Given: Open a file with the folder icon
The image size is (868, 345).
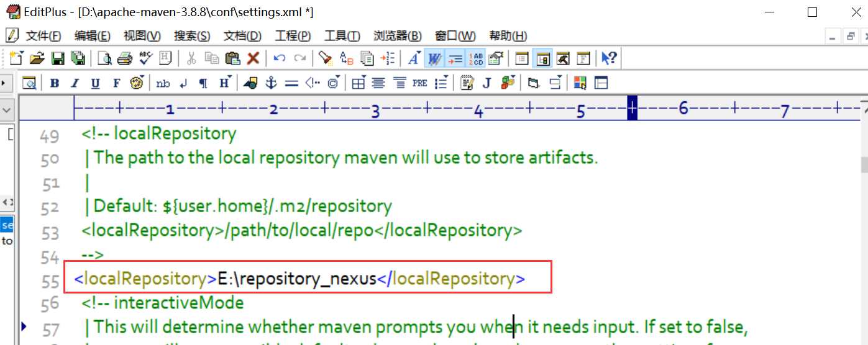Looking at the screenshot, I should click(37, 58).
